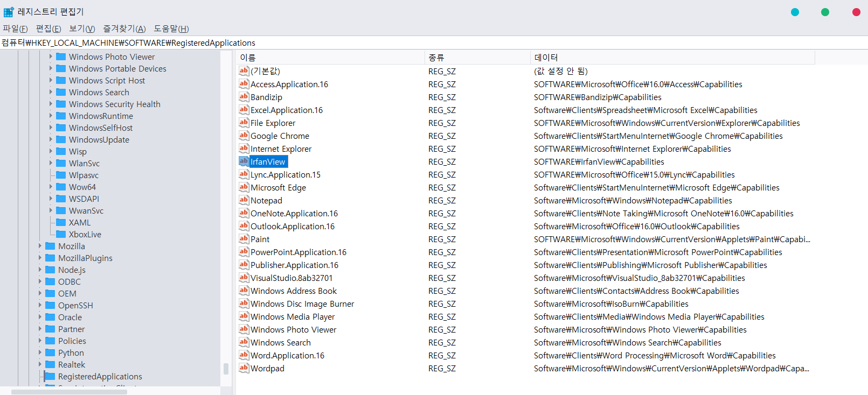The width and height of the screenshot is (868, 395).
Task: Click the ab icon next to Wordpad
Action: coord(244,368)
